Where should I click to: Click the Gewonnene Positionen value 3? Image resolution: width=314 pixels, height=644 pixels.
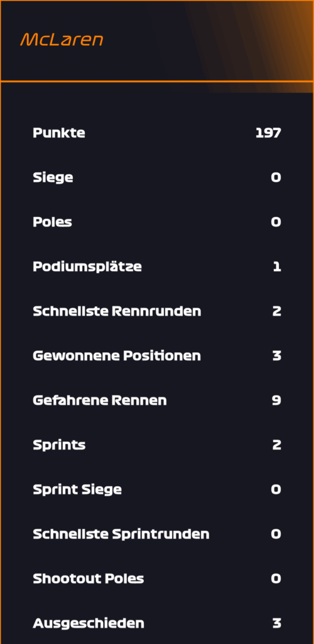click(x=277, y=356)
